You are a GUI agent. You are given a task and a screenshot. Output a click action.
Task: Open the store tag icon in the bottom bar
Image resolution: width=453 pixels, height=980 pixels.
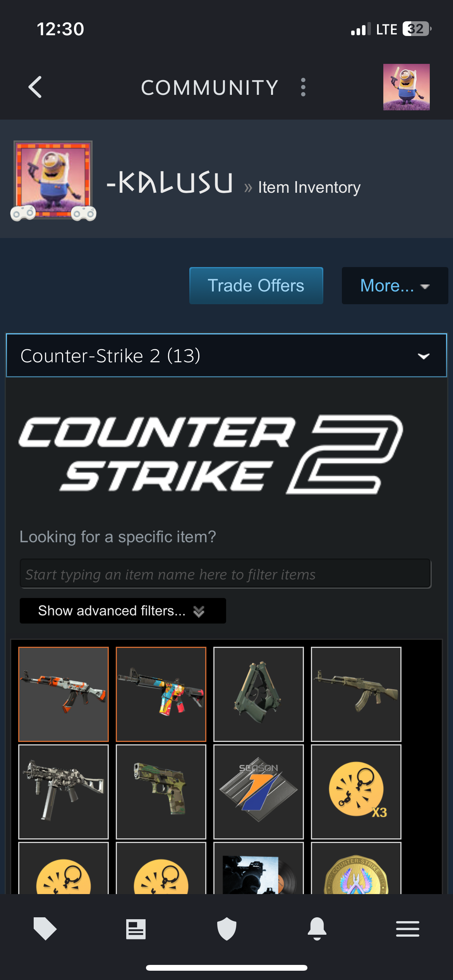pyautogui.click(x=45, y=929)
